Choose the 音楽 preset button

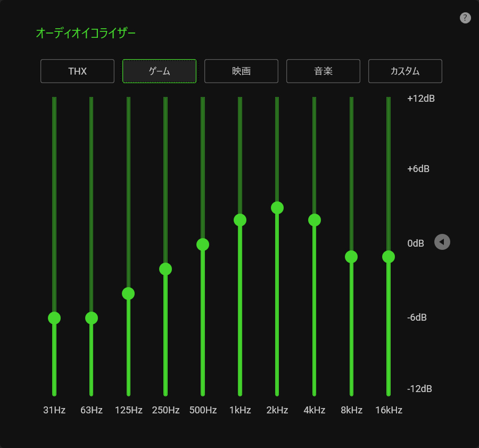pos(323,71)
